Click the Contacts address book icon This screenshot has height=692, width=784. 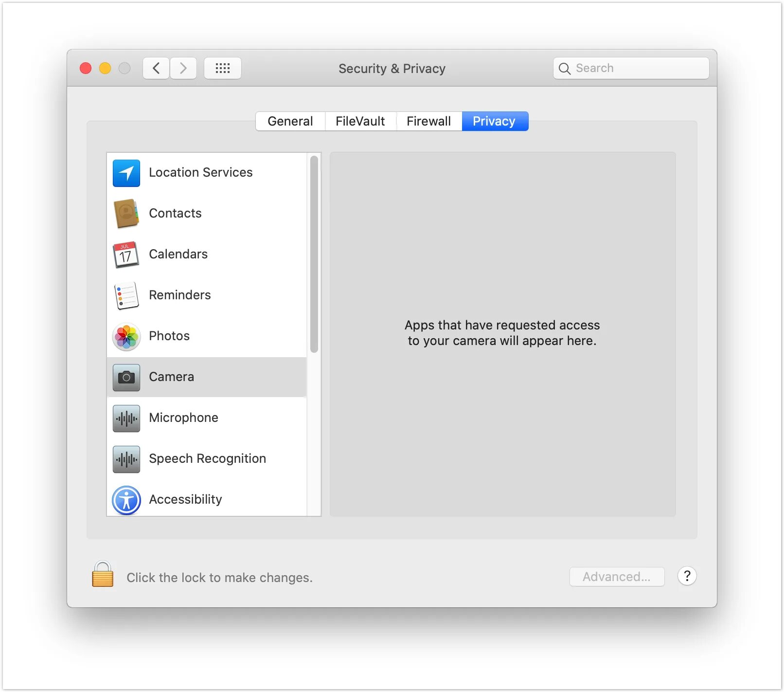(x=126, y=214)
